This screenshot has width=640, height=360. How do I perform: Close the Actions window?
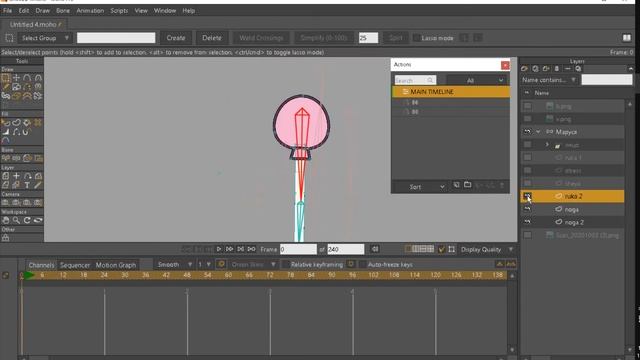(505, 65)
